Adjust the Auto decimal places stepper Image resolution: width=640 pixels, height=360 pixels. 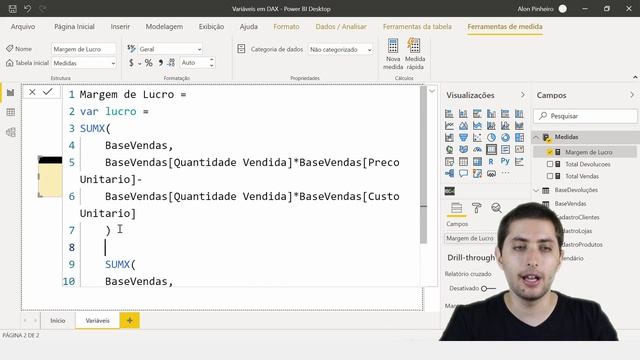pyautogui.click(x=211, y=63)
